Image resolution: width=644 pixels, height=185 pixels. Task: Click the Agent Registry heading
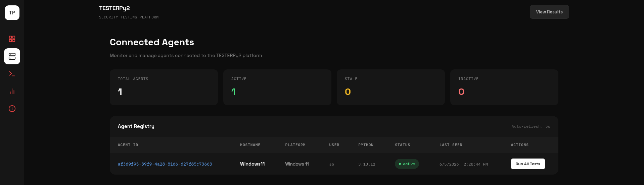tap(136, 126)
